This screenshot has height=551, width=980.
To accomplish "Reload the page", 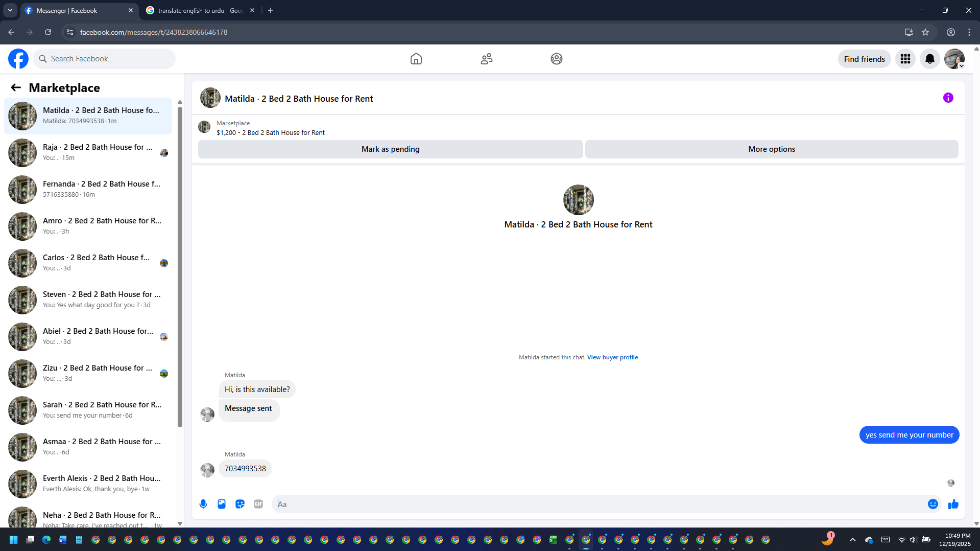I will pyautogui.click(x=48, y=32).
